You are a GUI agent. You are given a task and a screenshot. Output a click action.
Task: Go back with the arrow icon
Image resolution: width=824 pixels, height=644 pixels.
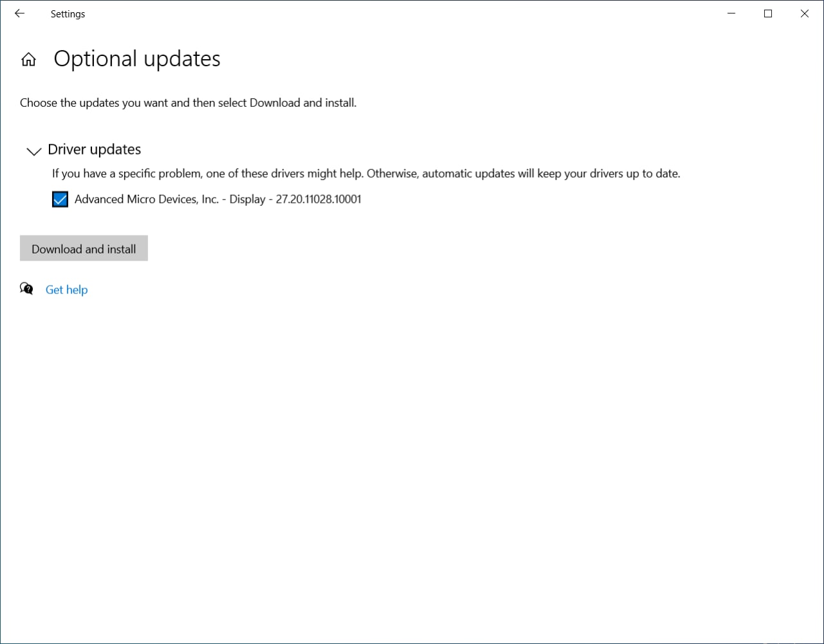tap(19, 14)
